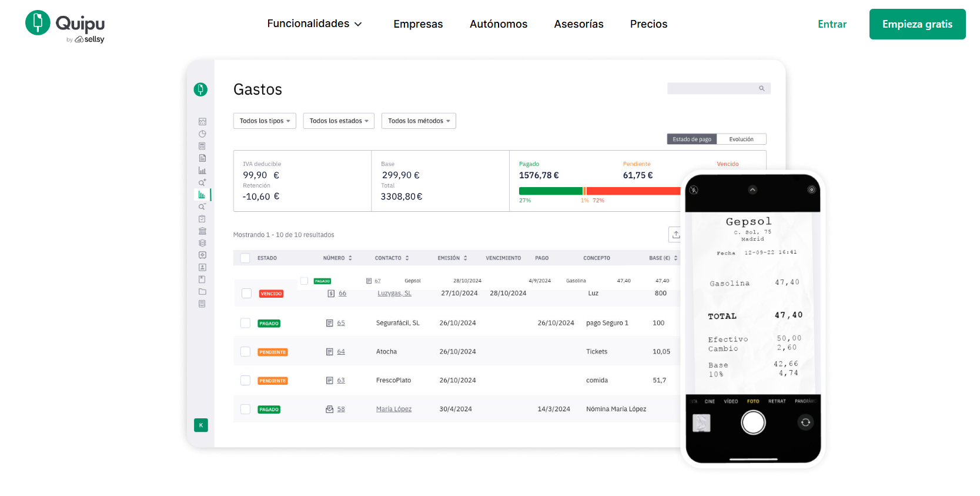
Task: Go to Empresas page
Action: 418,24
